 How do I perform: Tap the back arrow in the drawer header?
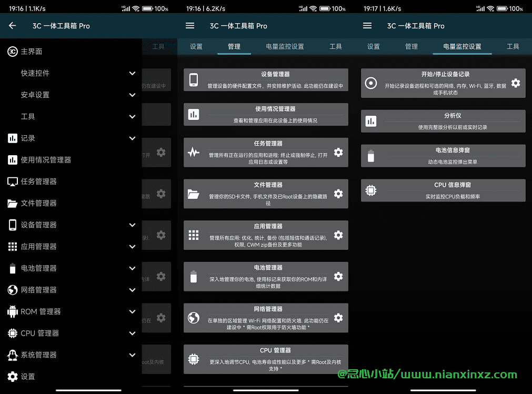click(x=13, y=26)
